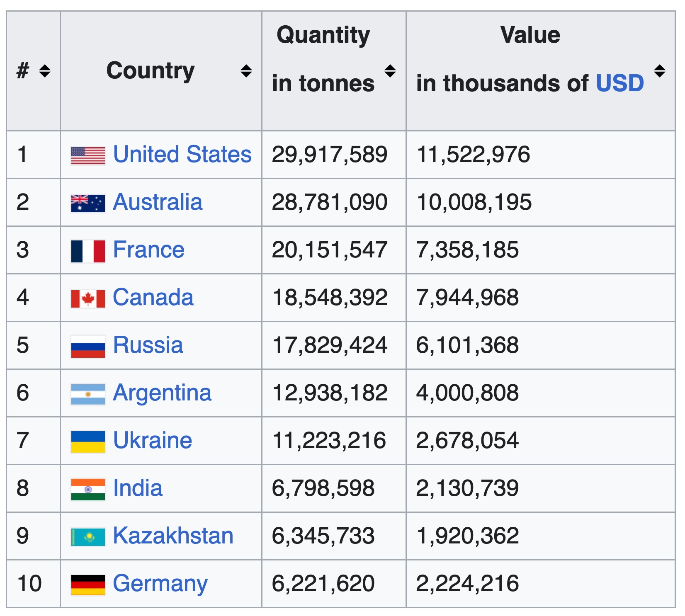Click the Ukraine flag icon
Image resolution: width=685 pixels, height=616 pixels.
click(88, 442)
